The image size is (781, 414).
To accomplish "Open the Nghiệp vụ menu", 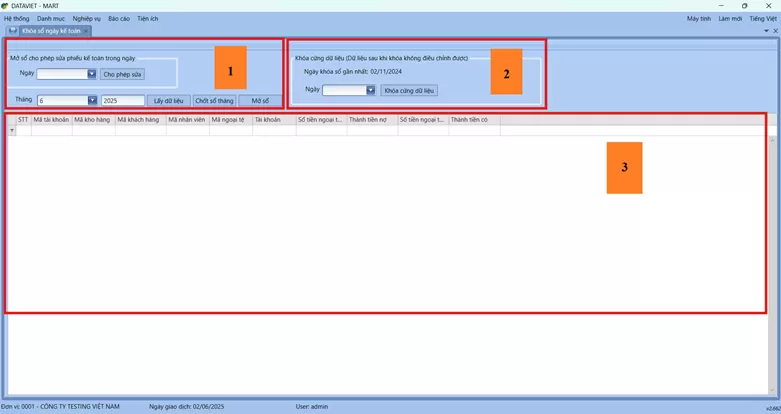I will 86,18.
